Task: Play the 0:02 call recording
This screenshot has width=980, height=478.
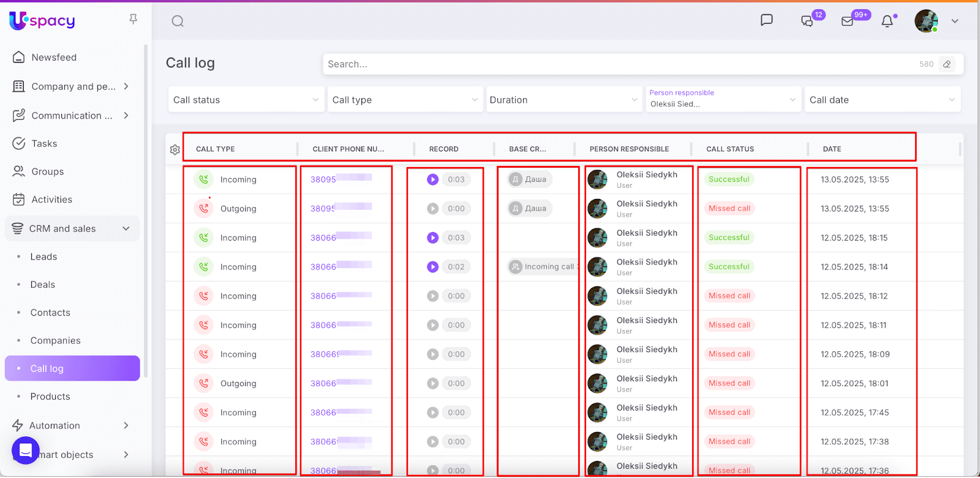Action: coord(433,267)
